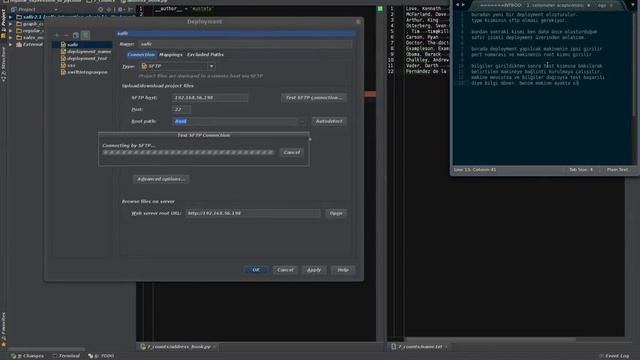Open the Project view selector dropdown
The height and width of the screenshot is (360, 640).
tap(56, 9)
